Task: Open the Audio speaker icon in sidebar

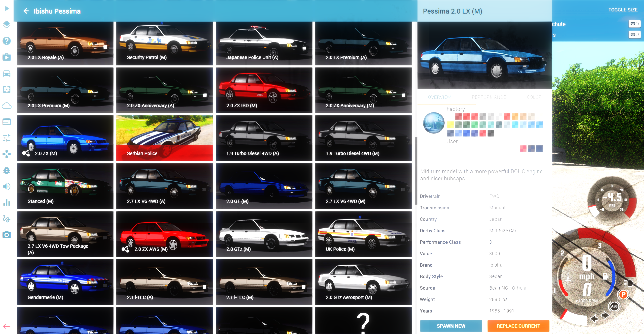Action: click(x=7, y=186)
